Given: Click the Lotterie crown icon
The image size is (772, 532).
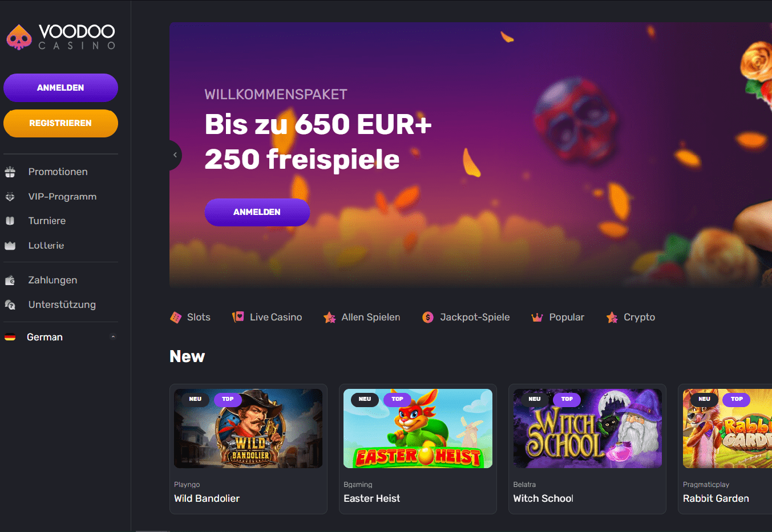Looking at the screenshot, I should coord(10,246).
